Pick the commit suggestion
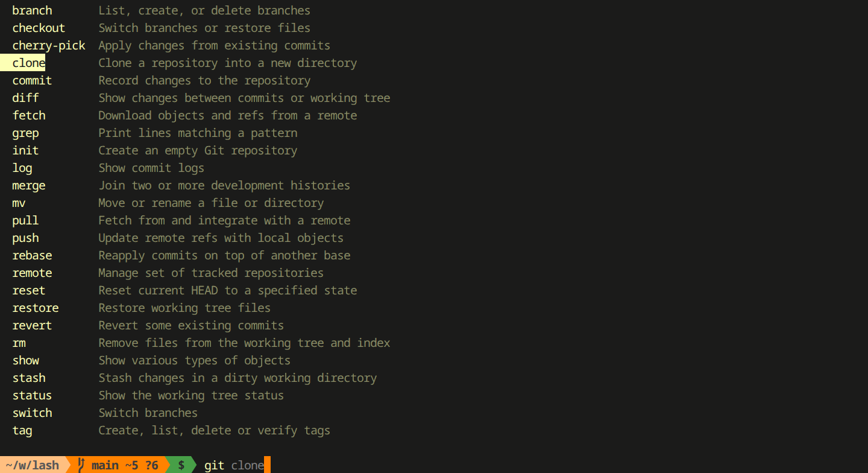Viewport: 868px width, 473px height. tap(31, 80)
